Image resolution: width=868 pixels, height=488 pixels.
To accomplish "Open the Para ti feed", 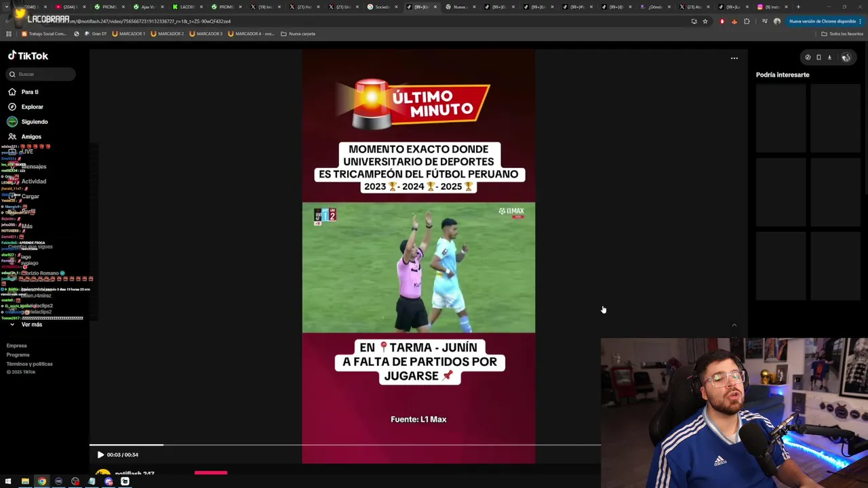I will coord(29,92).
